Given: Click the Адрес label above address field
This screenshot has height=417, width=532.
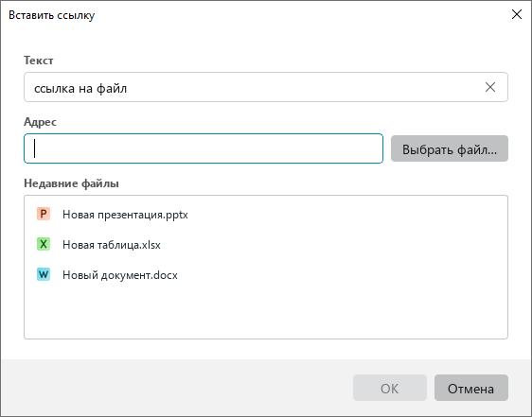Looking at the screenshot, I should coord(40,122).
